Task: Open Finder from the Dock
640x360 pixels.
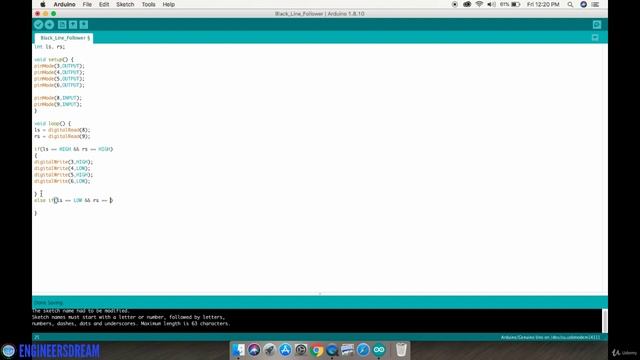Action: pos(238,350)
